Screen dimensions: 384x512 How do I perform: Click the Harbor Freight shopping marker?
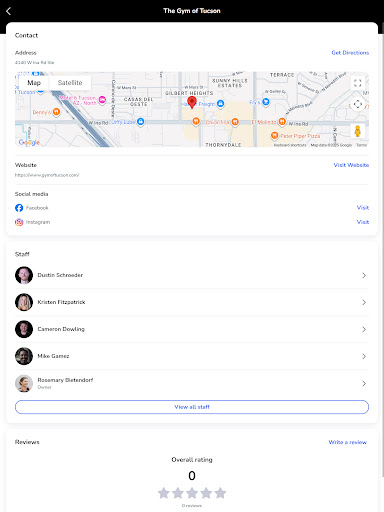tap(220, 104)
